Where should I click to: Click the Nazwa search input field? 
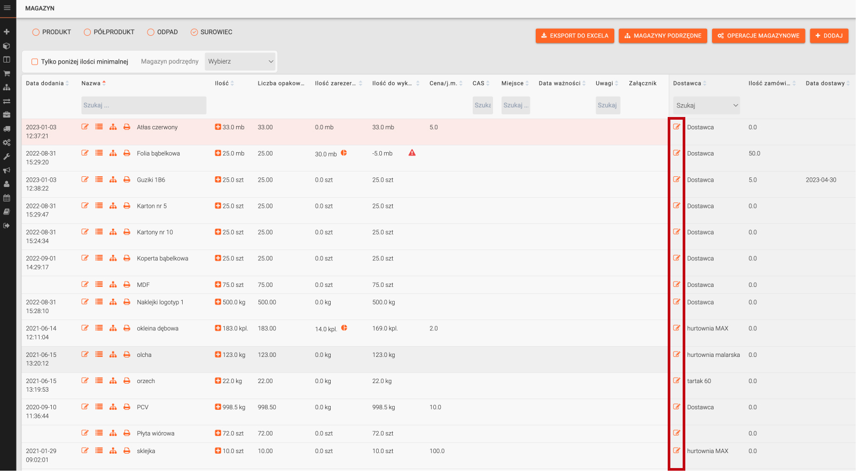(x=144, y=105)
